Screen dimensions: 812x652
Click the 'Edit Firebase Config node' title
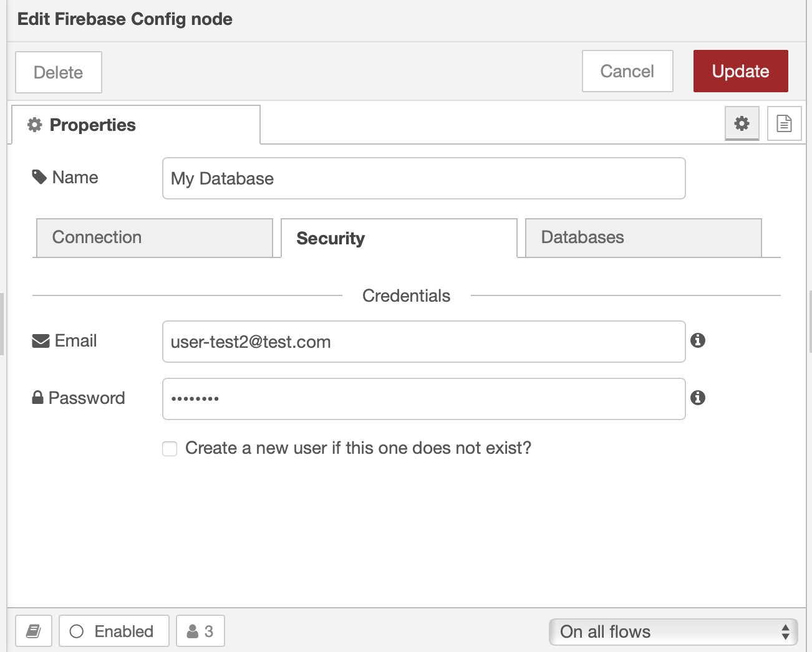pos(125,19)
